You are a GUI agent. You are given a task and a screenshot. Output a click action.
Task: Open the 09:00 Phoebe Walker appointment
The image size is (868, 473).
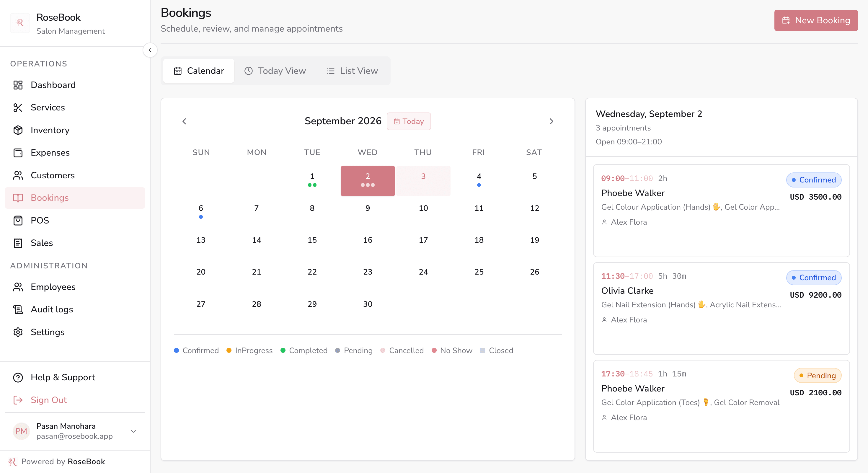coord(721,211)
